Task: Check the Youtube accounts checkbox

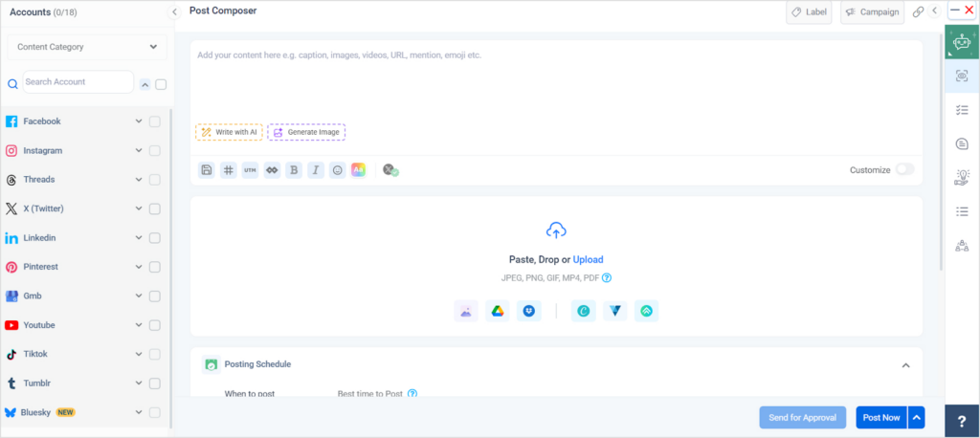Action: [x=154, y=325]
